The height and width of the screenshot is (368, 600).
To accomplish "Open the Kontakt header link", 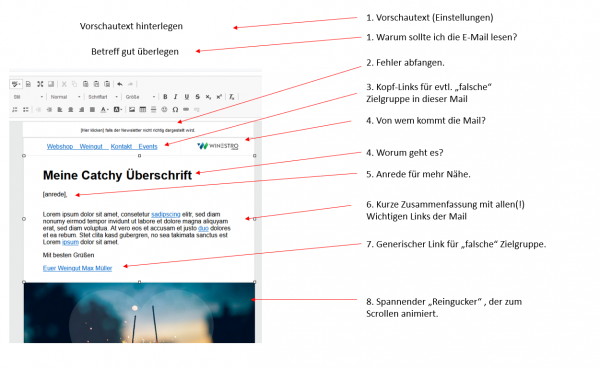I will coord(121,147).
